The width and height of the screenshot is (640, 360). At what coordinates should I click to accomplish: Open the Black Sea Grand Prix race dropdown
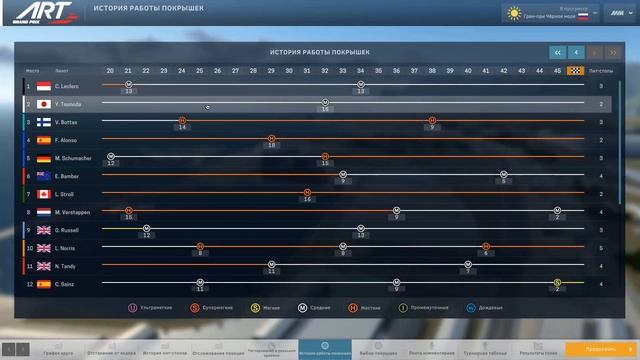point(550,14)
